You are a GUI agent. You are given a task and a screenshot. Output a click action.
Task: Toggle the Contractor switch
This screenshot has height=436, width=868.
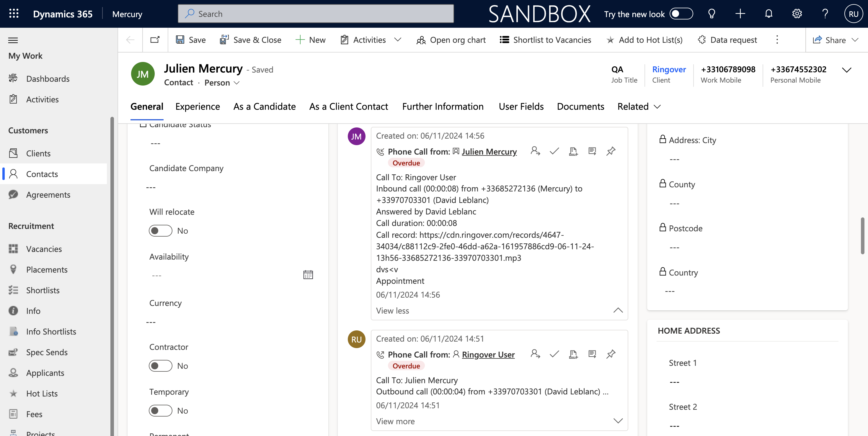point(160,365)
